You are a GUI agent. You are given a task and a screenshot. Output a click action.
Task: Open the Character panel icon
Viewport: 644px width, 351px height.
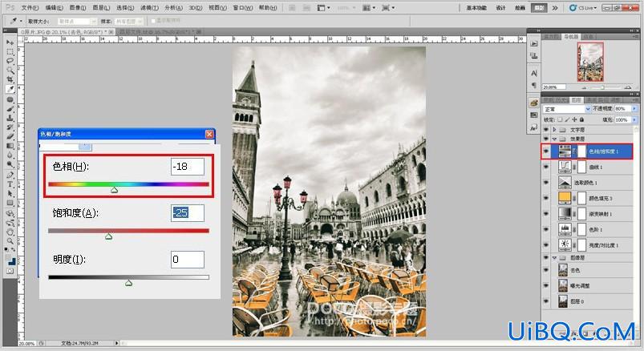click(534, 73)
